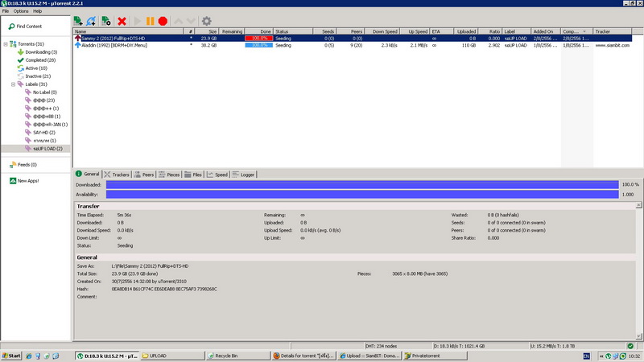Click the www.siambit.com tracker cell
Viewport: 644px width, 362px height.
(613, 45)
